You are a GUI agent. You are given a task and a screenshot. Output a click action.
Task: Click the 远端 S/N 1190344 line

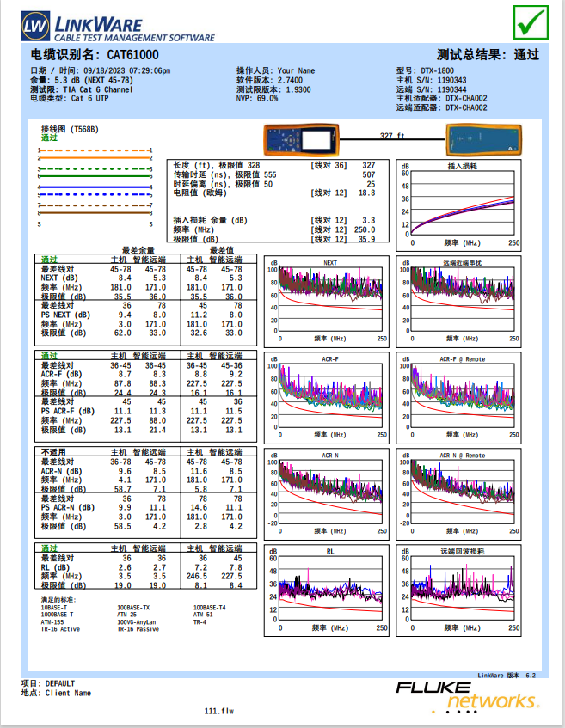pos(431,89)
